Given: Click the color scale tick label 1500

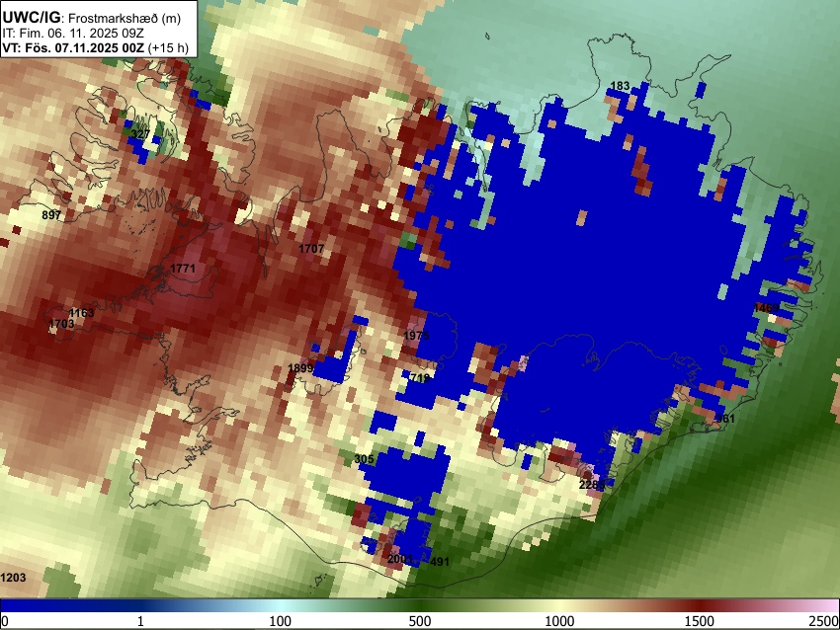Looking at the screenshot, I should coord(700,621).
